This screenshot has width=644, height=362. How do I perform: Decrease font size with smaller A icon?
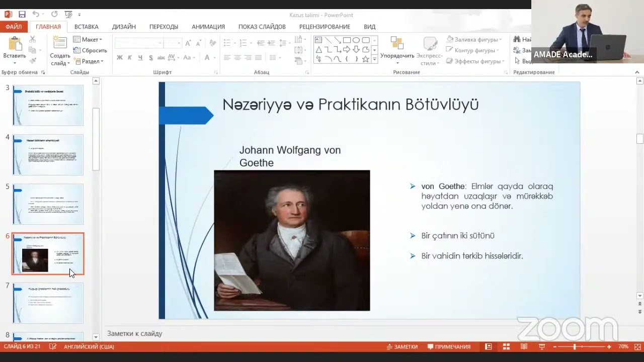coord(199,43)
